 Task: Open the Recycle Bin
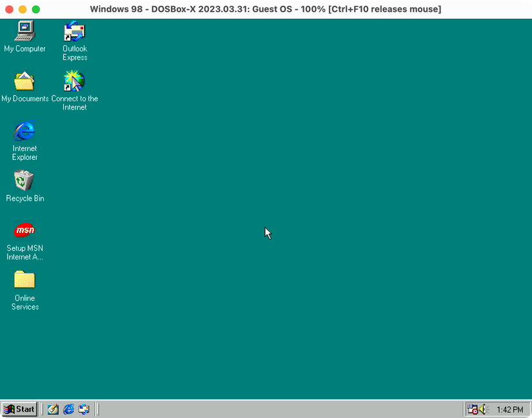pyautogui.click(x=24, y=181)
